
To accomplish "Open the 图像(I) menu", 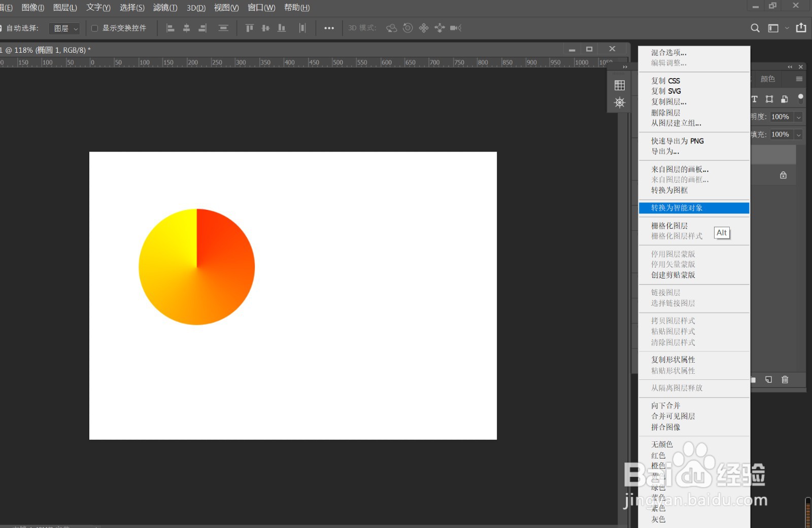I will click(32, 8).
